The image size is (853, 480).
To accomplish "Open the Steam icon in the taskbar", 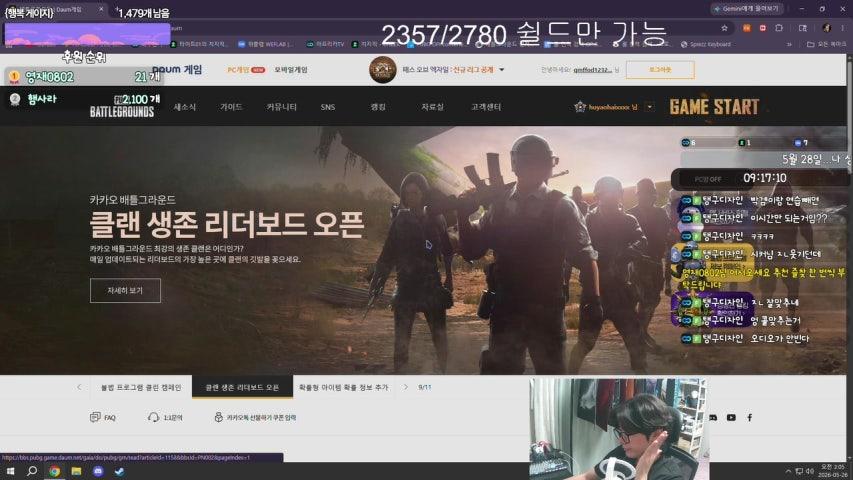I will pos(119,471).
